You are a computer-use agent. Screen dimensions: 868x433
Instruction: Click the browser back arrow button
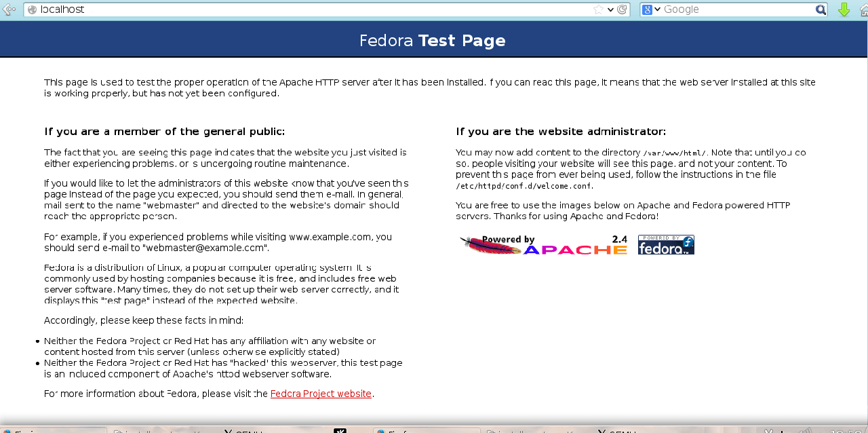coord(8,10)
